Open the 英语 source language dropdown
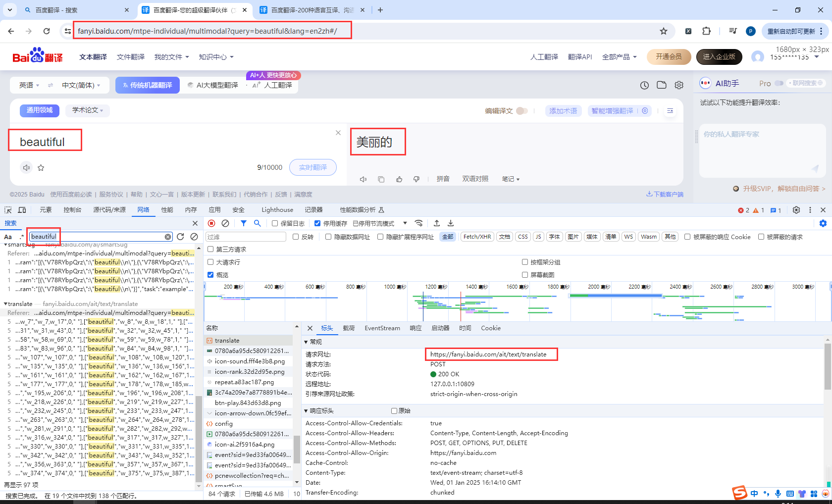The width and height of the screenshot is (832, 504). point(29,85)
